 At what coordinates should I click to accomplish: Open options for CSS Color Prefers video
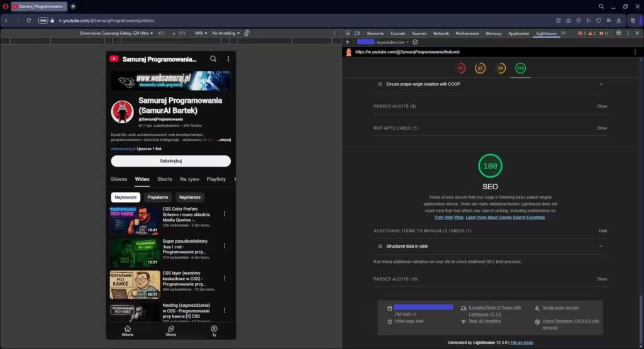tap(225, 214)
